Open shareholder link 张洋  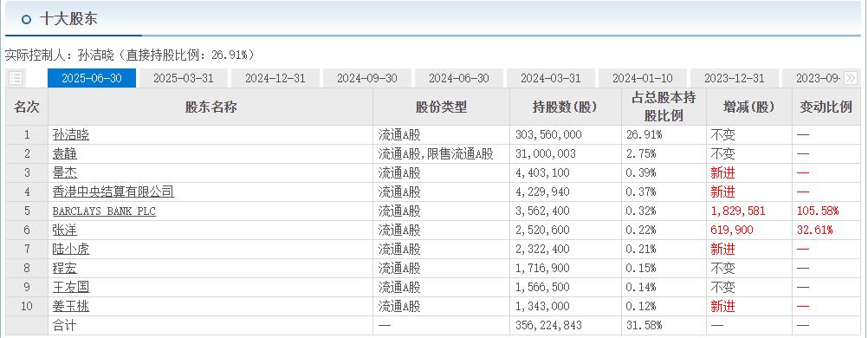pos(65,230)
